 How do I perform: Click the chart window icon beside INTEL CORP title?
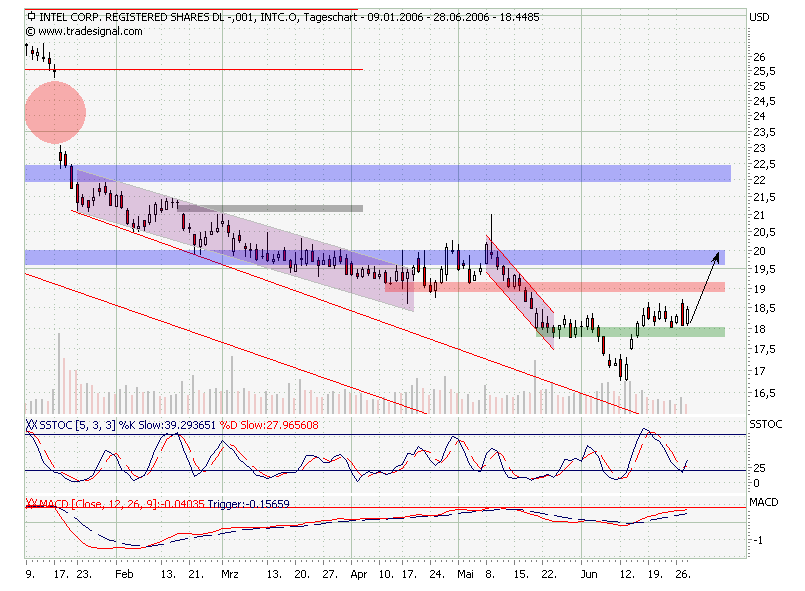(29, 16)
